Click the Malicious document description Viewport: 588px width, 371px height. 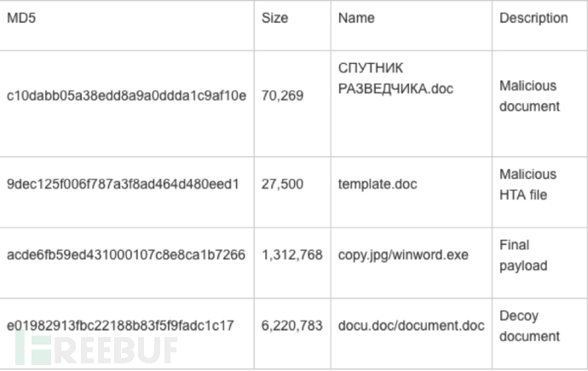(529, 96)
